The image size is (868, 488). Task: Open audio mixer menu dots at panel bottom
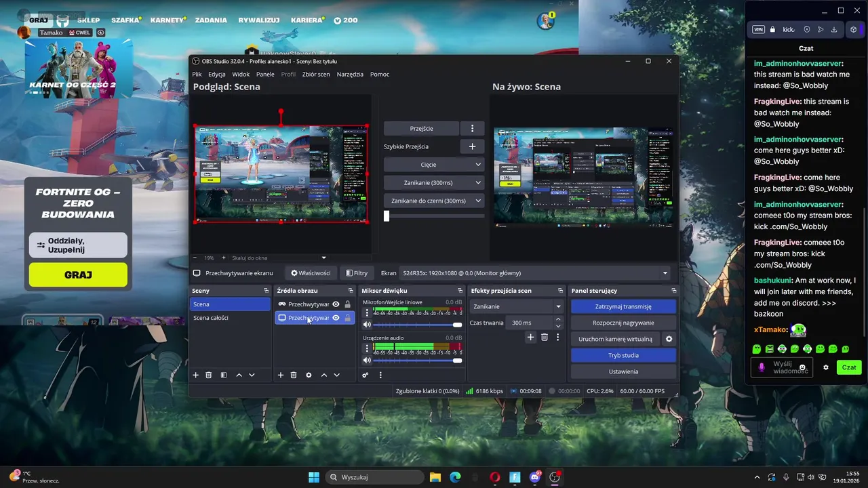tap(380, 375)
